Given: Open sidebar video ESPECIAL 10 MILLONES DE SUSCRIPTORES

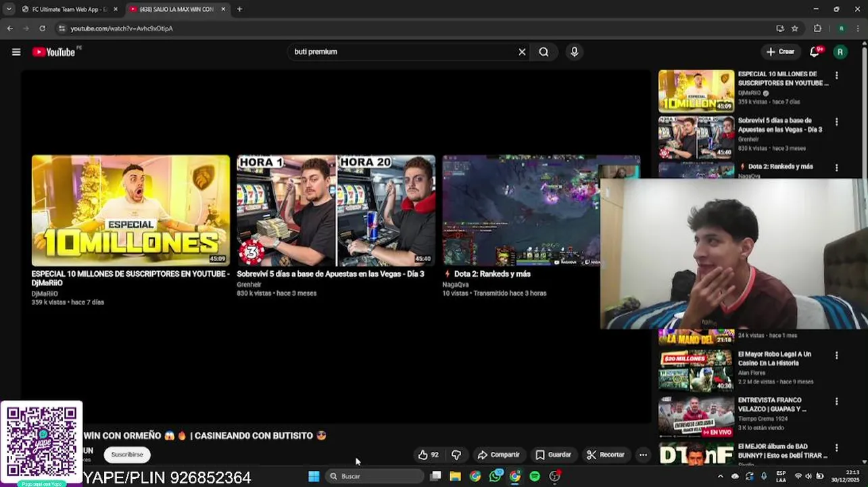Looking at the screenshot, I should tap(783, 78).
